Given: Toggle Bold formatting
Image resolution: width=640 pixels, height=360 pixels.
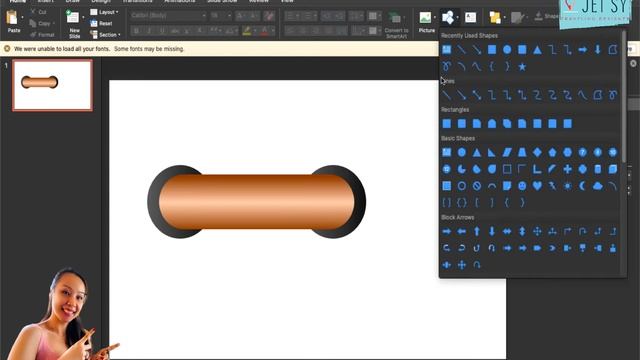Looking at the screenshot, I should tap(136, 31).
